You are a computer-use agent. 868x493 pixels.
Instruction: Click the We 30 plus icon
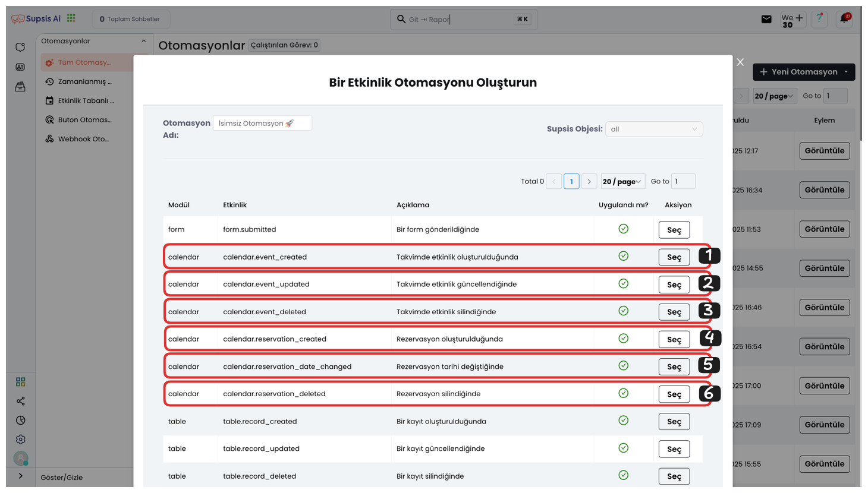coord(792,20)
